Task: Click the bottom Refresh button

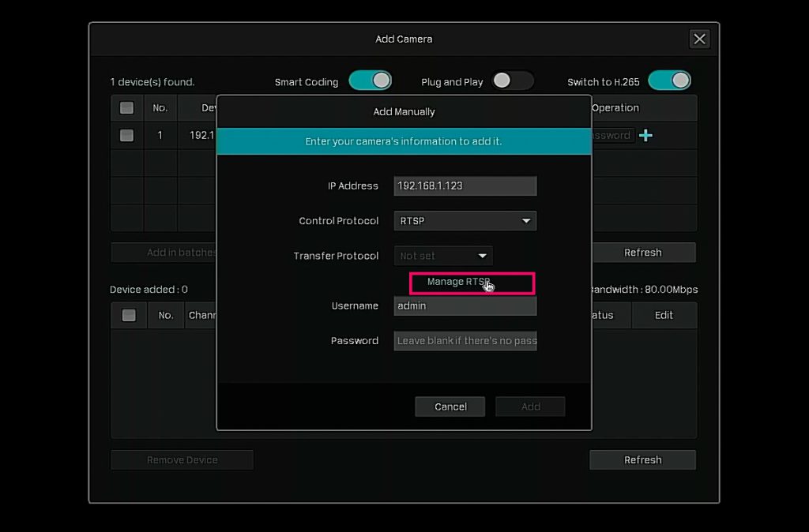Action: pyautogui.click(x=642, y=460)
